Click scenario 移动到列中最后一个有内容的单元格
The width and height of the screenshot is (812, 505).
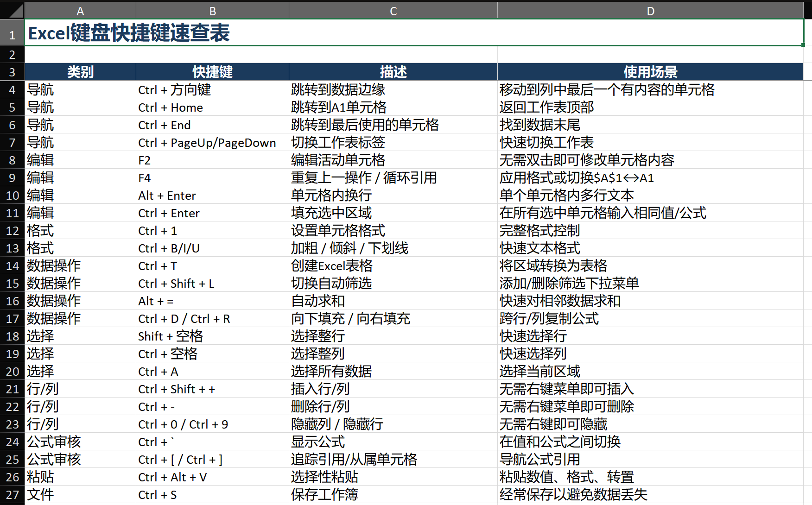pos(650,89)
